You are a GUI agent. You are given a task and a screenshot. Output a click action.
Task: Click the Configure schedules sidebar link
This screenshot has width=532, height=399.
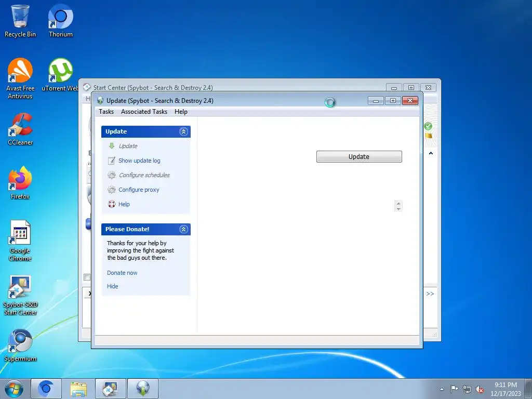point(144,175)
